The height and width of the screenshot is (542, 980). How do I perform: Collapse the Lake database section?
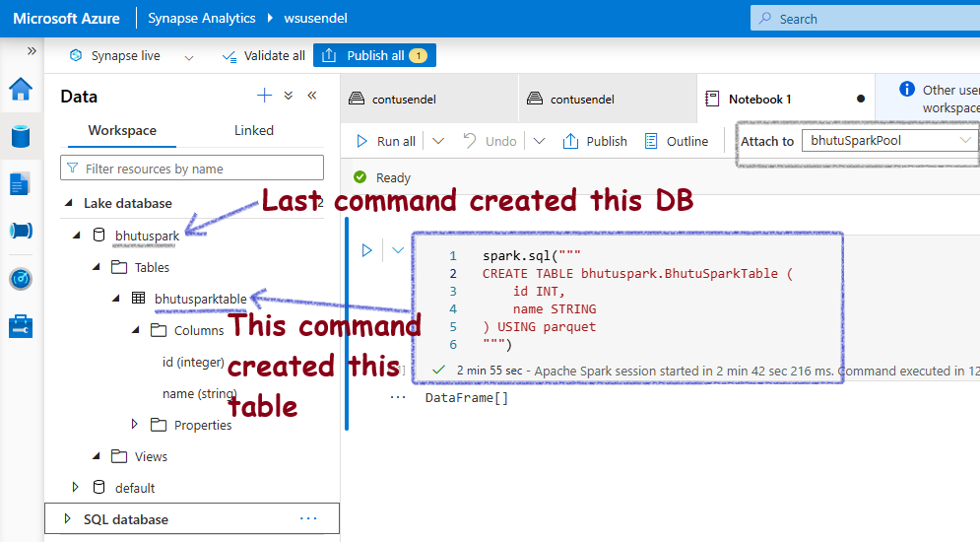69,203
